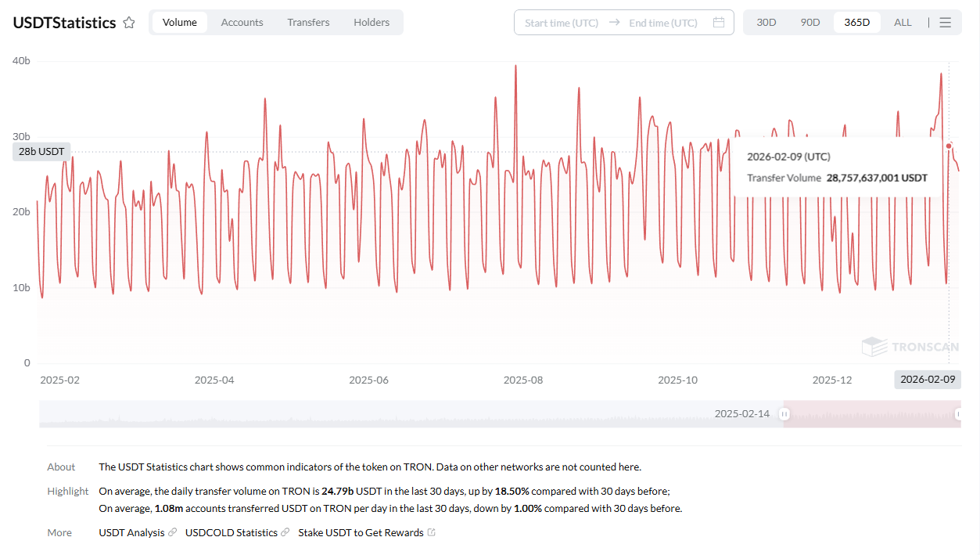Viewport: 980px width, 555px height.
Task: Click the Start time (UTC) field
Action: (561, 23)
